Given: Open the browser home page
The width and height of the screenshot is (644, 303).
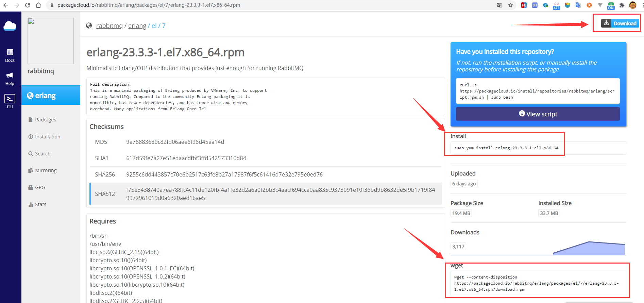Looking at the screenshot, I should 38,5.
